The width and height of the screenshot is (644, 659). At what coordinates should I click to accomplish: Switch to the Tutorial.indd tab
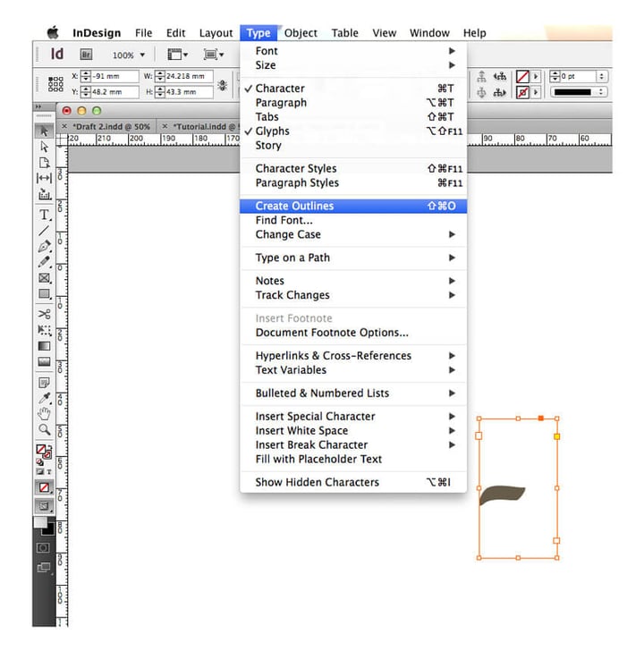point(205,126)
